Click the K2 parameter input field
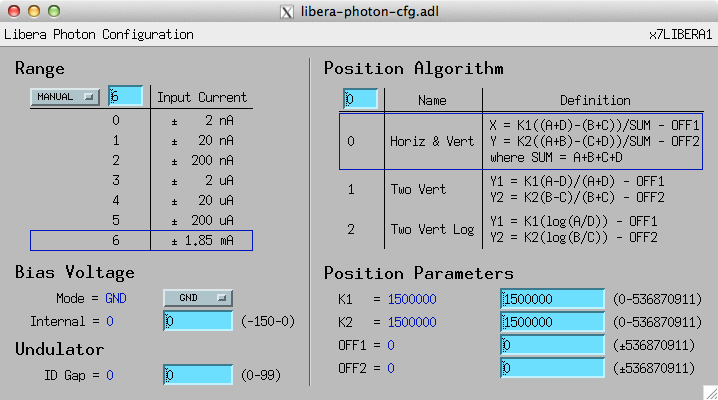718x400 pixels. pos(552,322)
